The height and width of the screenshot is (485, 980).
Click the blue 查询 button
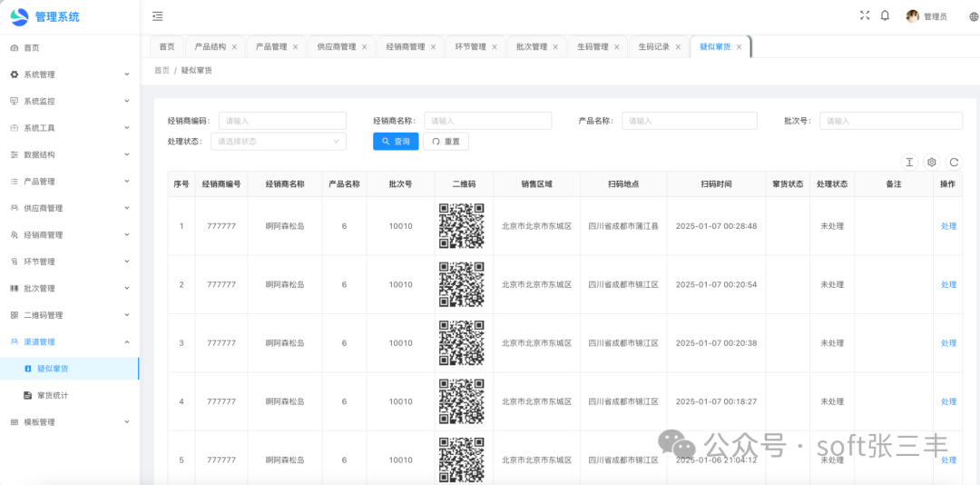[x=396, y=142]
